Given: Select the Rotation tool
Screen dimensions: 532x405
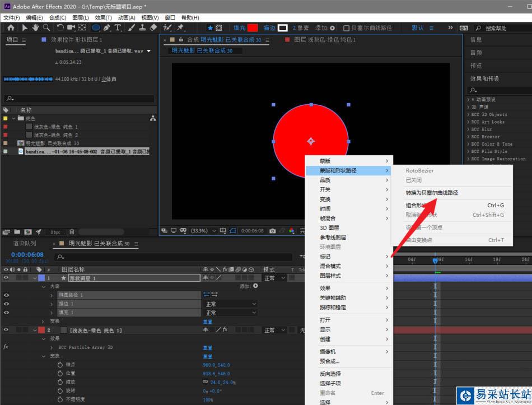Looking at the screenshot, I should click(x=60, y=28).
